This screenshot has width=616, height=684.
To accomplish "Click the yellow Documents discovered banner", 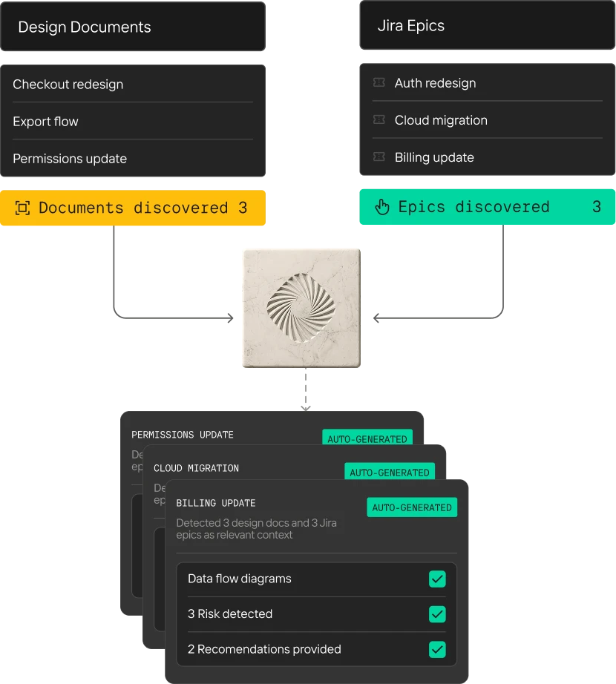I will pos(133,208).
